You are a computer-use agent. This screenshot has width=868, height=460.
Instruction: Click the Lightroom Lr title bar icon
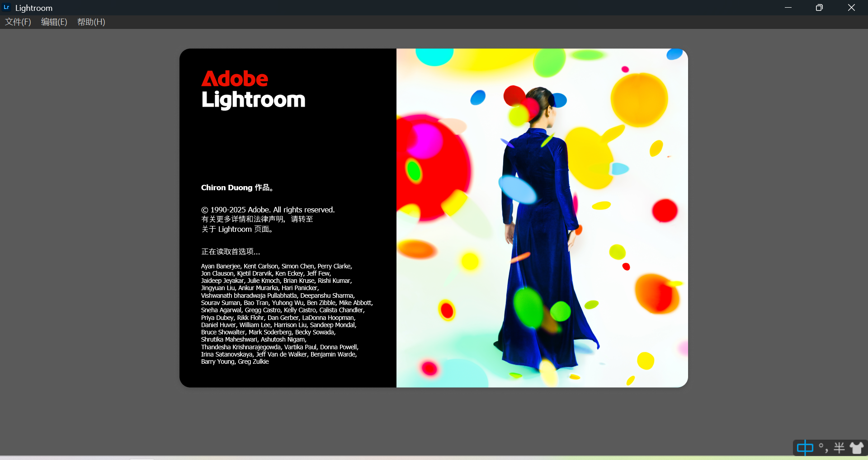pos(7,8)
